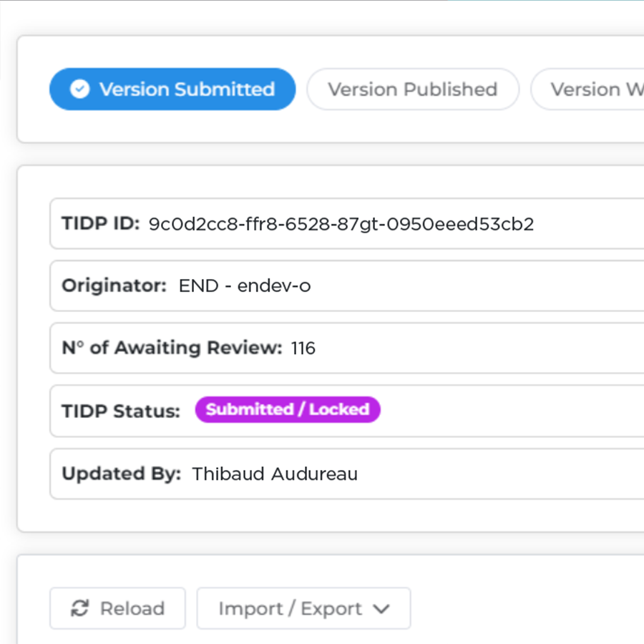Click the TIDP ID value 9c0d2cc8 string

click(x=341, y=224)
